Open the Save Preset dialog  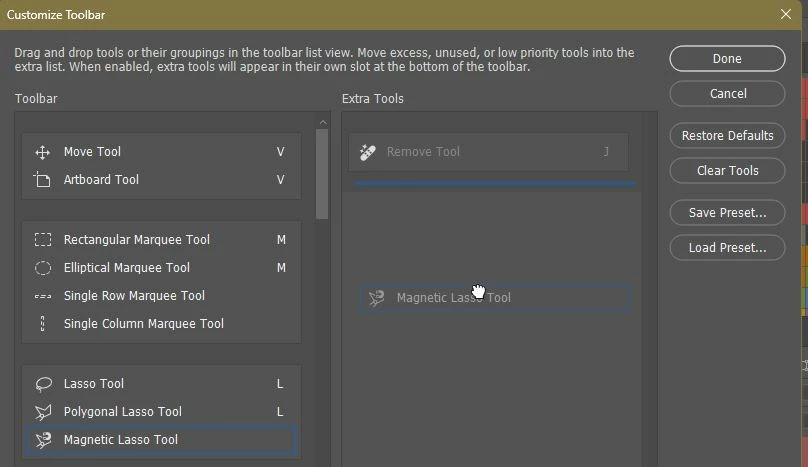pos(727,212)
